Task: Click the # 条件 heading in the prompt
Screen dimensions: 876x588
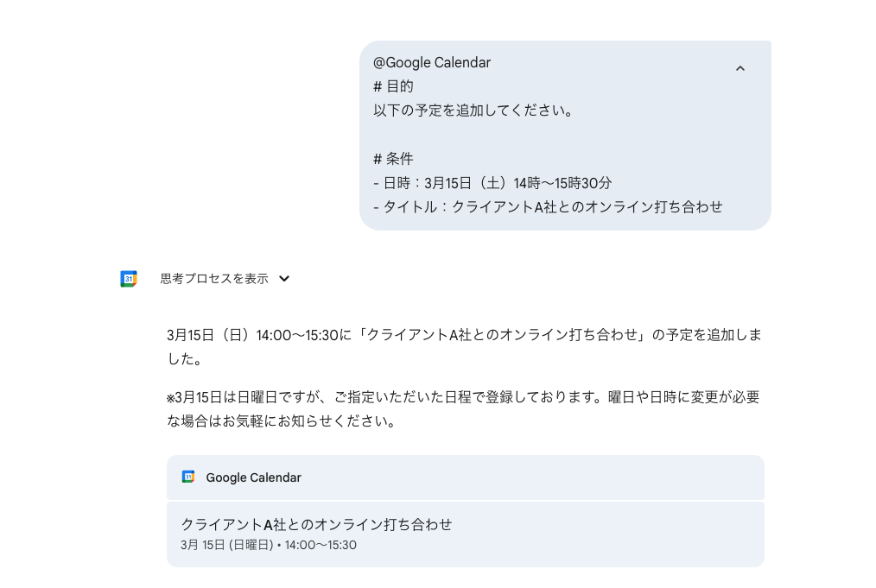Action: (x=393, y=159)
